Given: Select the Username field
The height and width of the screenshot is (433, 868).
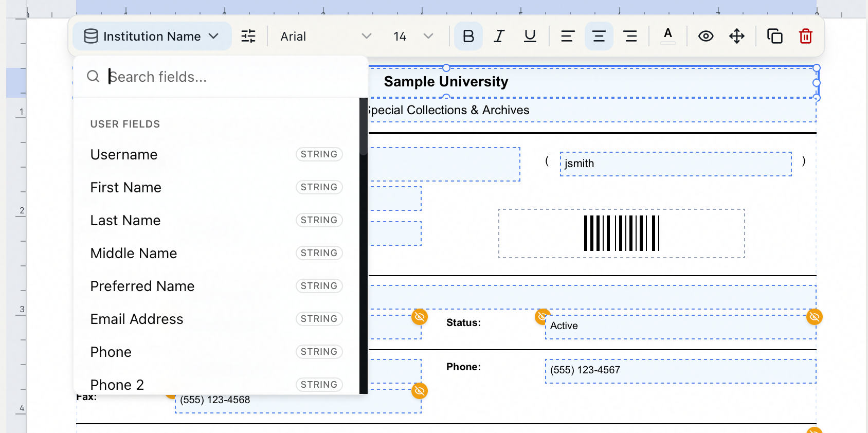Looking at the screenshot, I should 216,154.
